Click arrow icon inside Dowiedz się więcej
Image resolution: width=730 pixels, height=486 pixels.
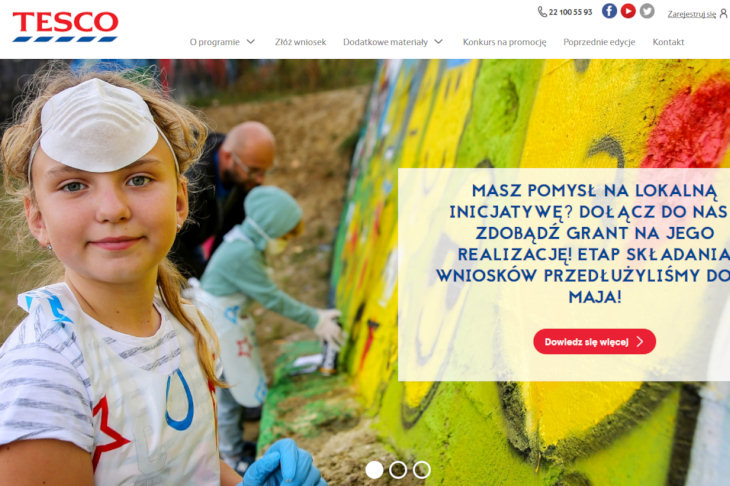tap(640, 342)
